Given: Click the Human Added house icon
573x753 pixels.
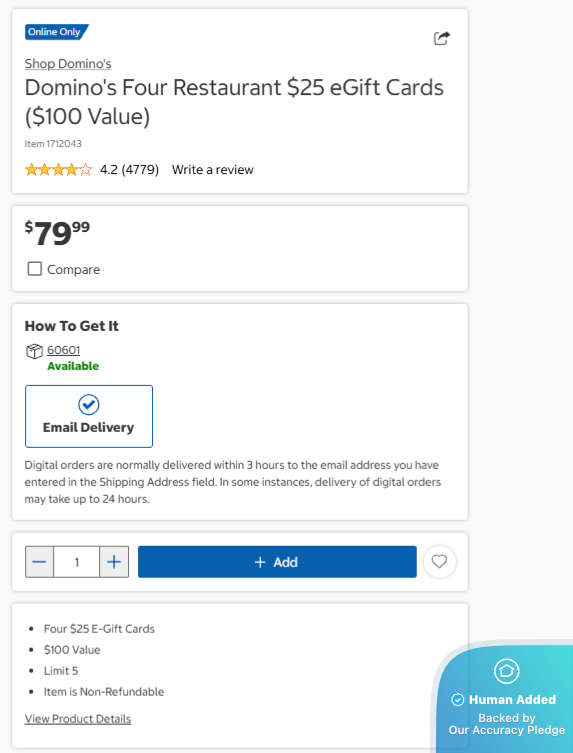Looking at the screenshot, I should click(x=506, y=670).
